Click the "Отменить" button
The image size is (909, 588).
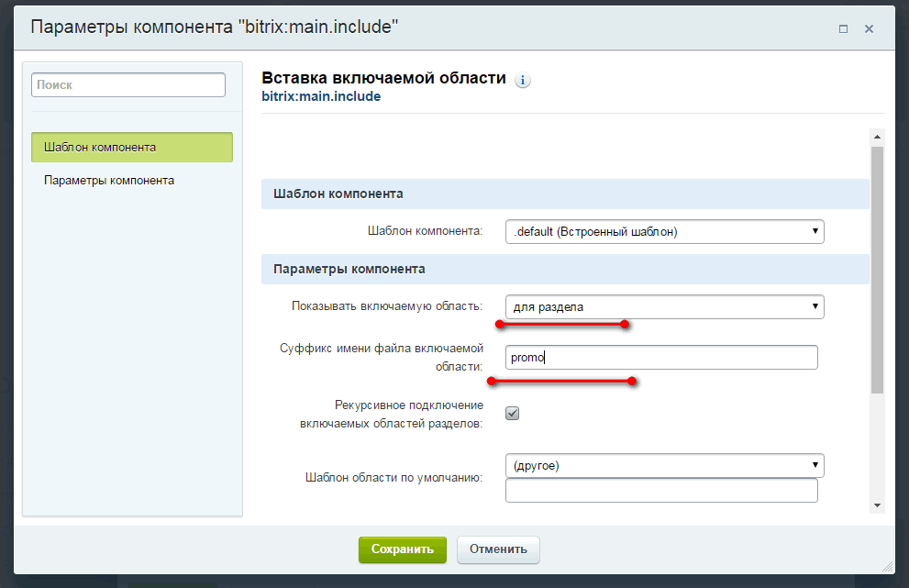[498, 549]
